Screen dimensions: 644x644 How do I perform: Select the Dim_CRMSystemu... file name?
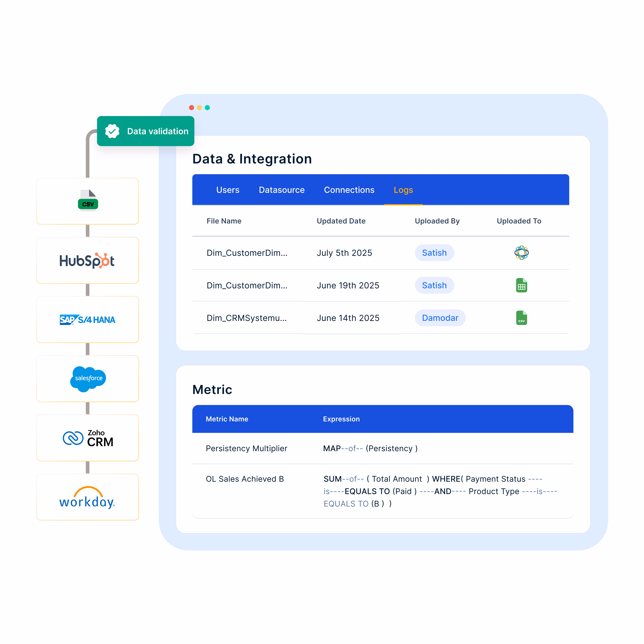point(247,318)
